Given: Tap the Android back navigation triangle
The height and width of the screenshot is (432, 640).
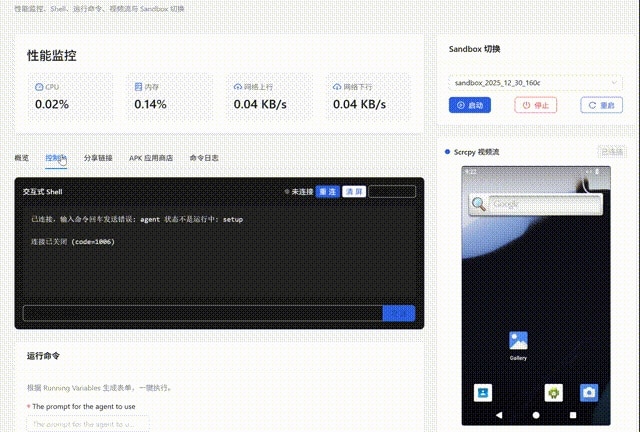Looking at the screenshot, I should click(499, 415).
